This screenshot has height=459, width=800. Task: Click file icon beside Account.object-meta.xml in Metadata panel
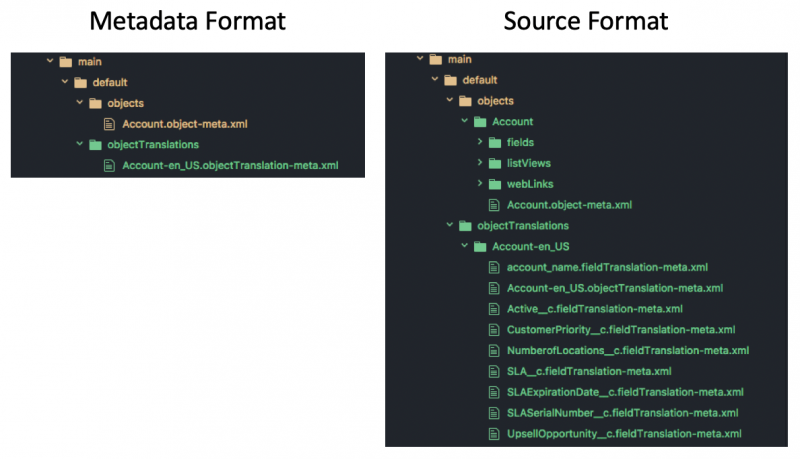pyautogui.click(x=109, y=124)
